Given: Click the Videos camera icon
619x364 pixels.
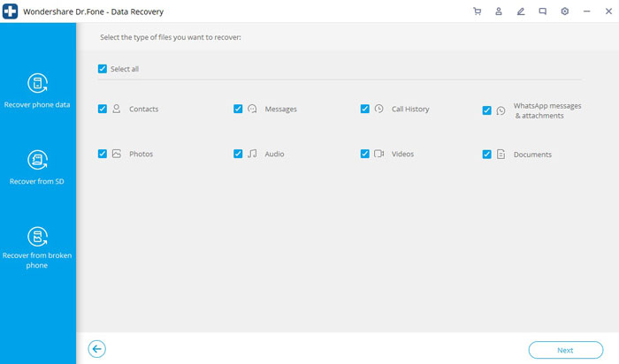Looking at the screenshot, I should [x=379, y=154].
